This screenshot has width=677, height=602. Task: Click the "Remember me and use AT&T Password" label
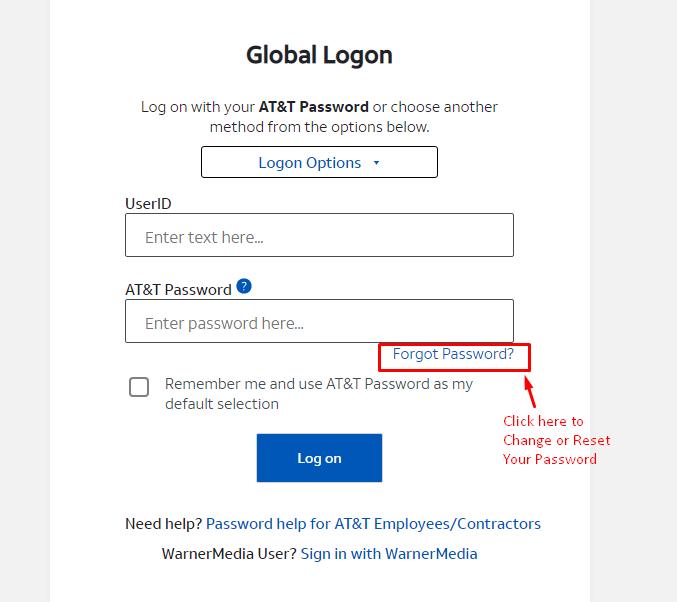coord(319,394)
